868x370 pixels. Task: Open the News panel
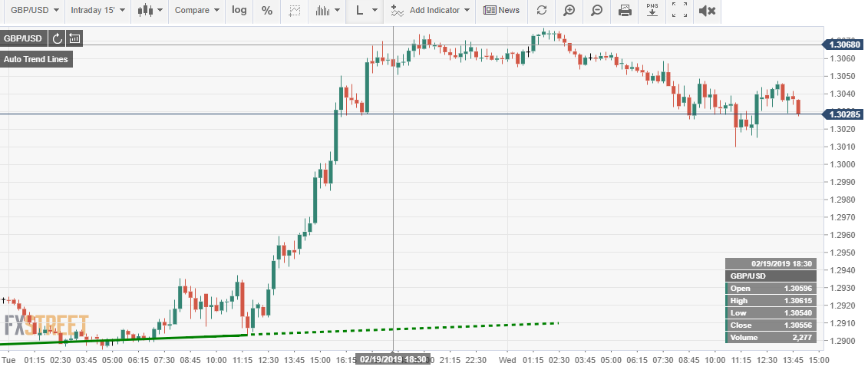pos(501,11)
